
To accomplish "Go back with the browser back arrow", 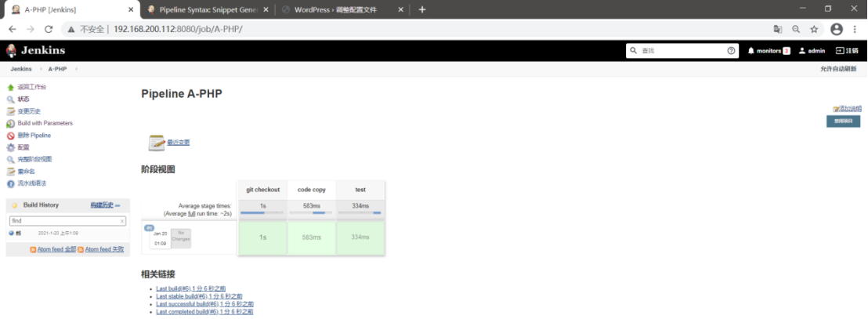I will pos(13,29).
